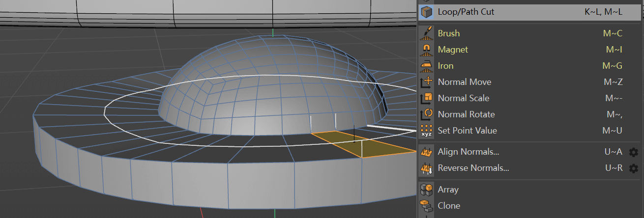Click the Set Point Value xyz icon
644x218 pixels.
426,131
